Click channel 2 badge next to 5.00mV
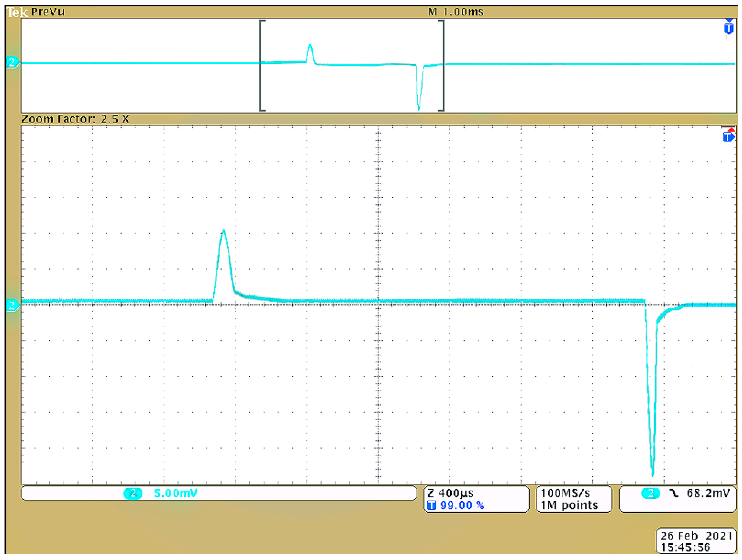The image size is (742, 560). 133,493
